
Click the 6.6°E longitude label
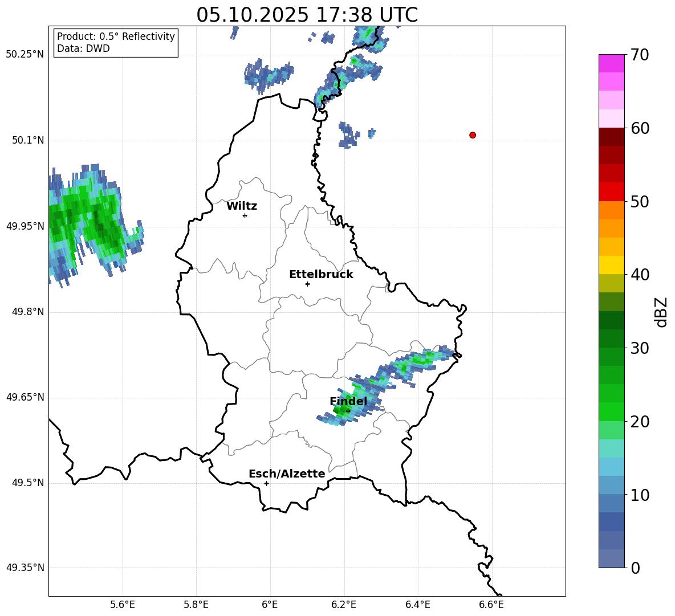pos(491,605)
